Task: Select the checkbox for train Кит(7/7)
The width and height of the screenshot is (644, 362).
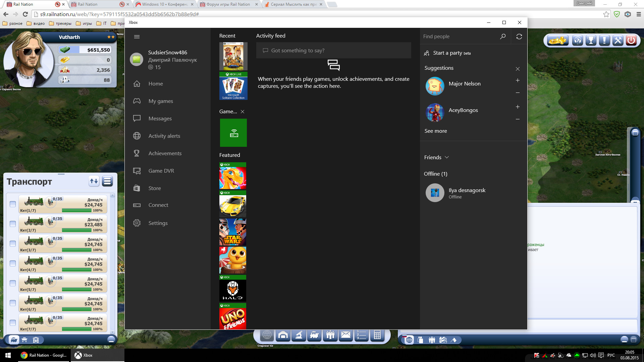Action: [x=13, y=323]
